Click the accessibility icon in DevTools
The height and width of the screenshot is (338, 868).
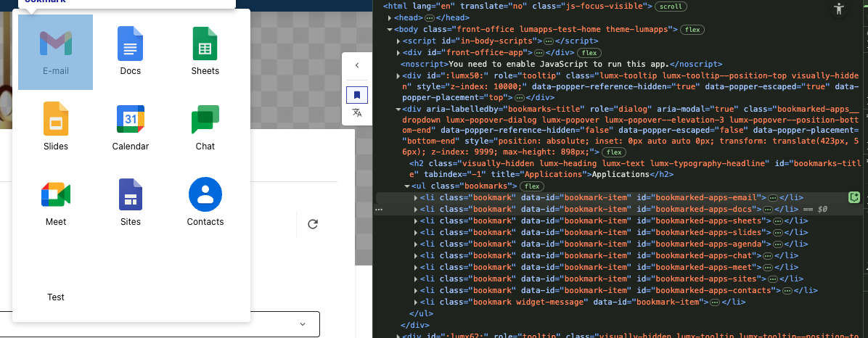840,9
